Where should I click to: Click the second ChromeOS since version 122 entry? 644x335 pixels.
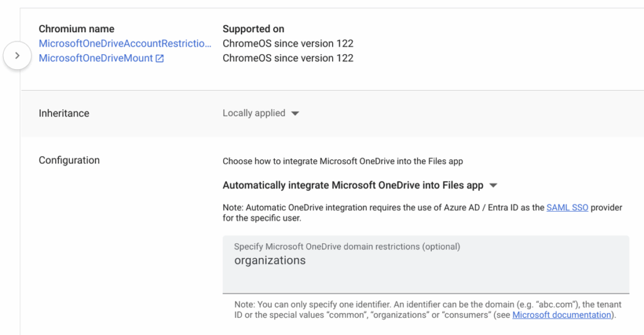288,58
